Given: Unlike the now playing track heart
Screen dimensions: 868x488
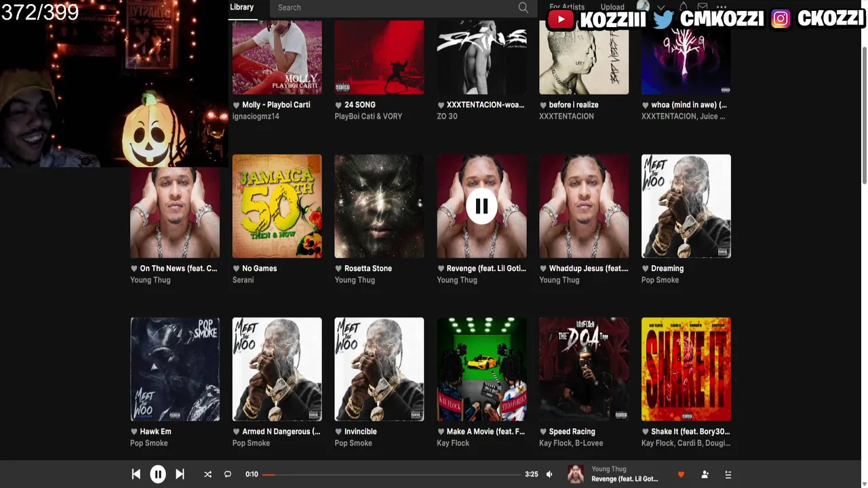Looking at the screenshot, I should pos(681,474).
